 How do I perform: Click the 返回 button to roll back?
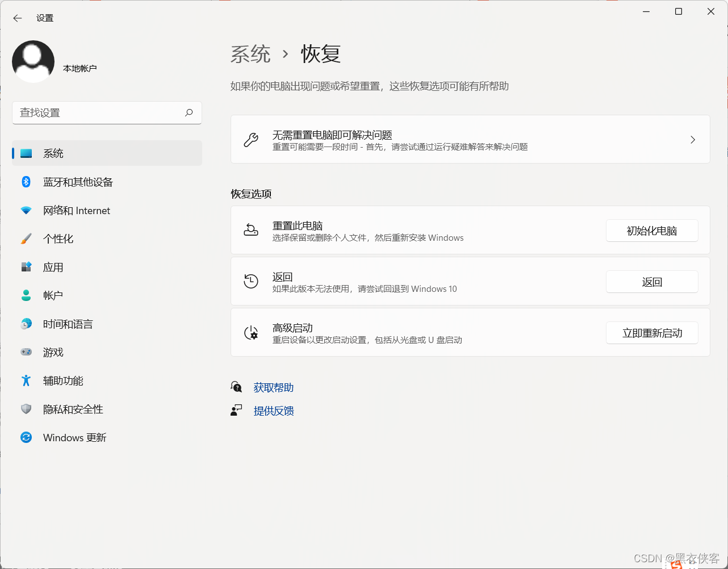[x=652, y=282]
